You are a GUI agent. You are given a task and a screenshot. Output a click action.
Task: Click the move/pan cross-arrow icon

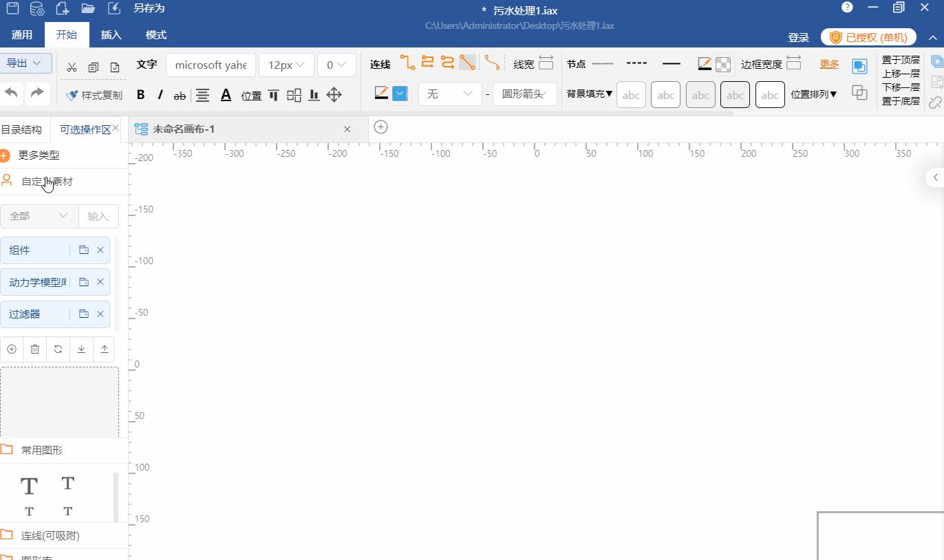tap(334, 95)
